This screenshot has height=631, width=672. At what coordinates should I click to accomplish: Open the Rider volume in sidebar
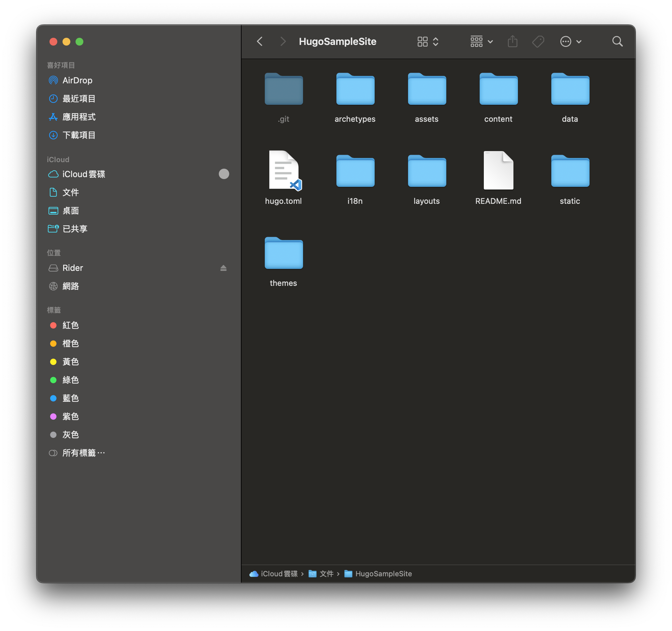click(139, 268)
